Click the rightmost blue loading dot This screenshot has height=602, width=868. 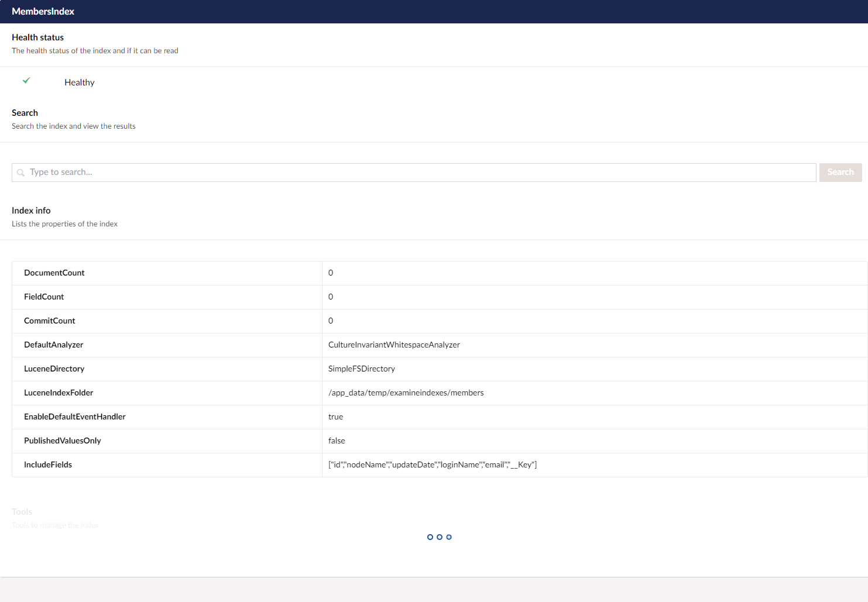point(449,537)
